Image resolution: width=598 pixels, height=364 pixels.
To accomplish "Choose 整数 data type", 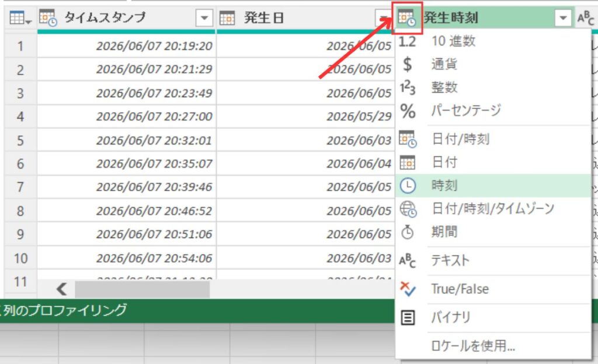I will point(493,87).
